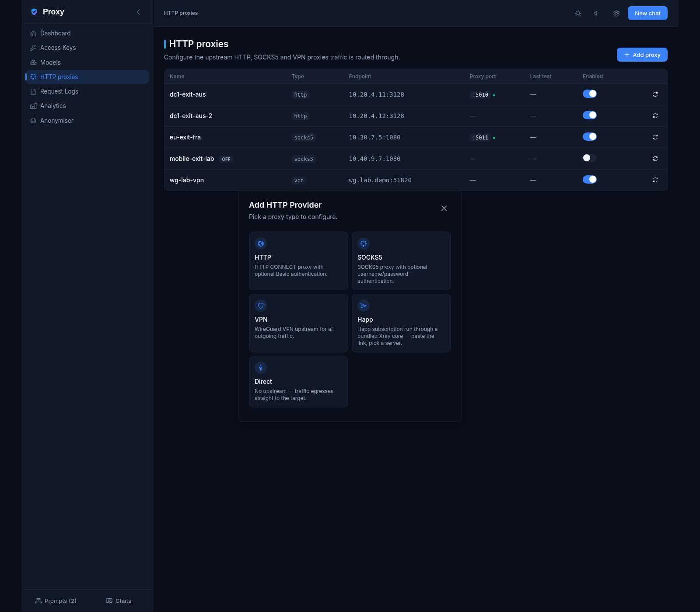700x612 pixels.
Task: Open Dashboard in the sidebar
Action: [x=87, y=33]
